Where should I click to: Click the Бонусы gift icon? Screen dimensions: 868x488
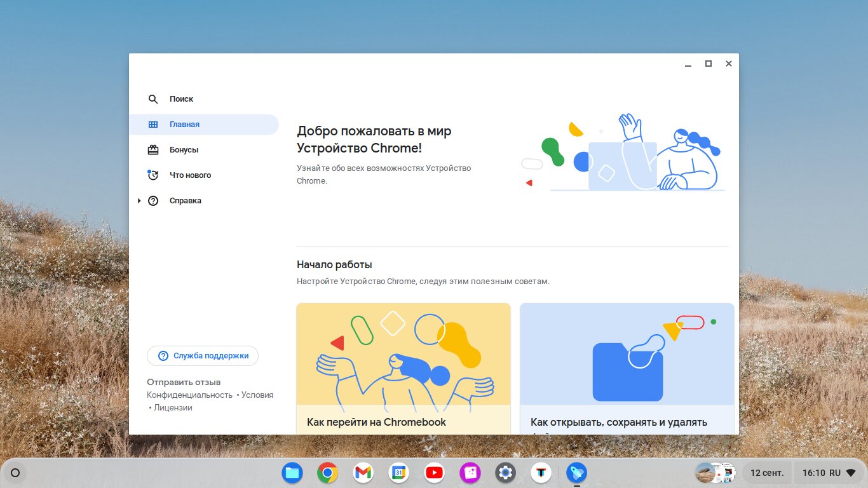click(153, 150)
